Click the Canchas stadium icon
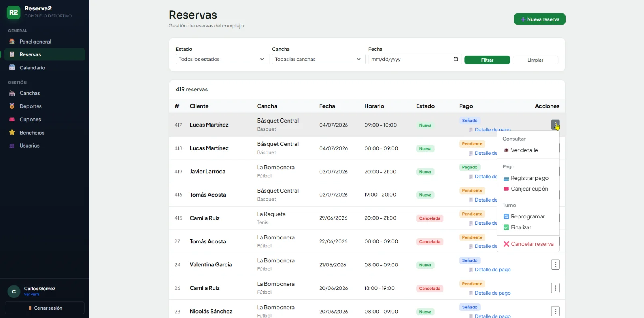The image size is (644, 318). [x=12, y=93]
